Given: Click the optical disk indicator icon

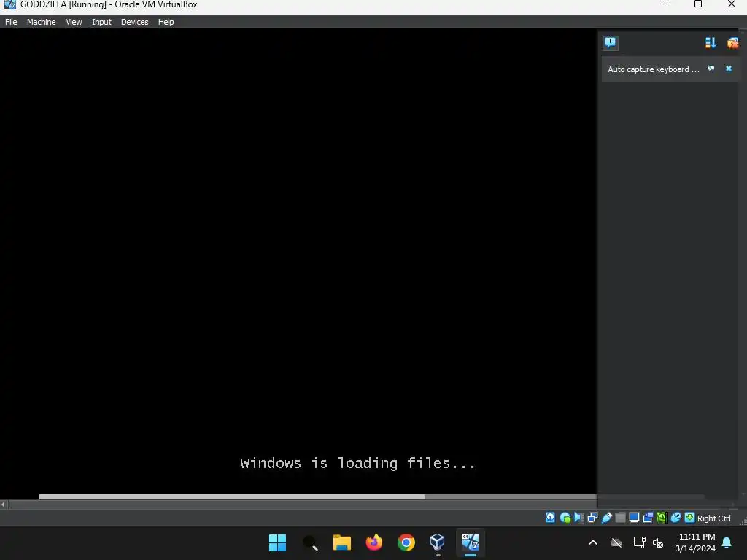Looking at the screenshot, I should pyautogui.click(x=565, y=518).
